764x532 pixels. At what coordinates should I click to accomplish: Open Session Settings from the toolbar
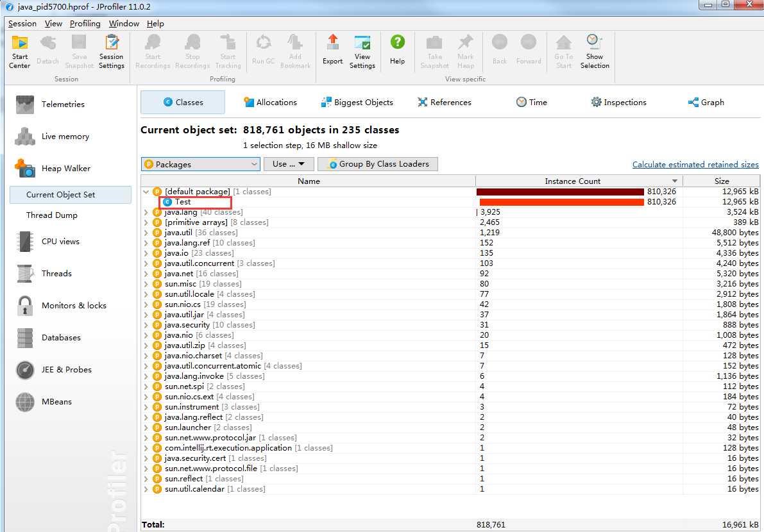[112, 51]
